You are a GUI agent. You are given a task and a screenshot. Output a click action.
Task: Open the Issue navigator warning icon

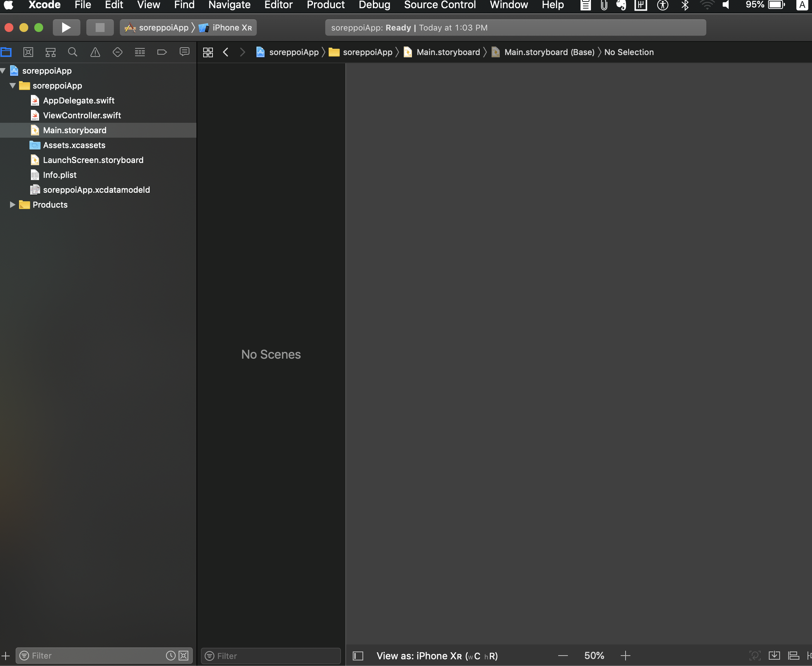95,52
